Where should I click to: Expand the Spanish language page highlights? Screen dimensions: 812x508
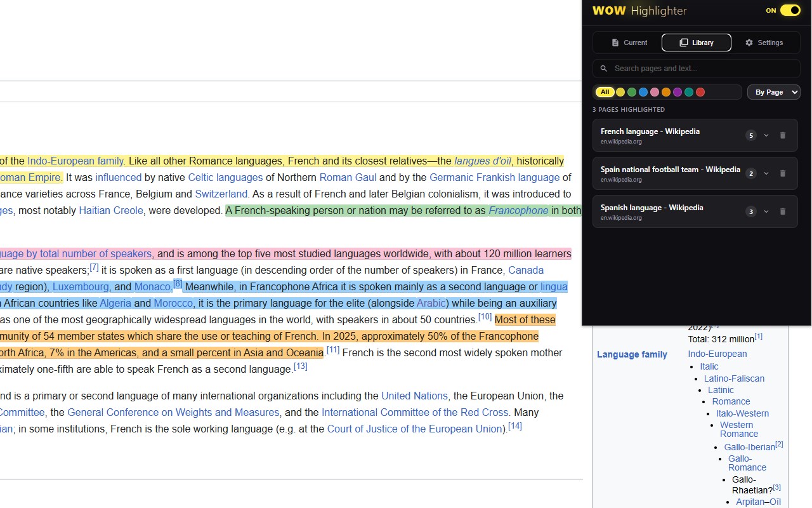pyautogui.click(x=766, y=211)
